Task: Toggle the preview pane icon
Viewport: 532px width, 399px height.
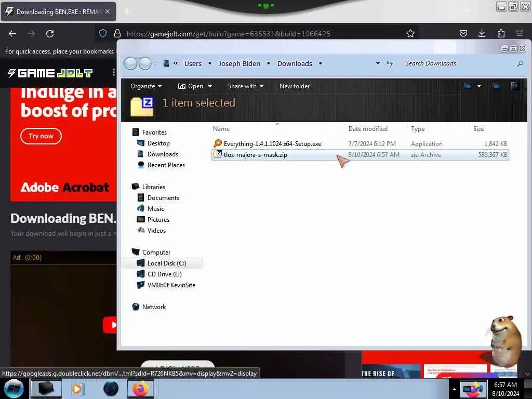Action: point(496,86)
